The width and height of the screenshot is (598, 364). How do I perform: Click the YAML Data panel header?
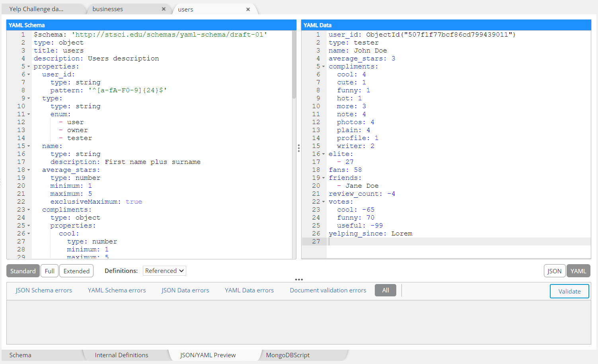pyautogui.click(x=446, y=25)
